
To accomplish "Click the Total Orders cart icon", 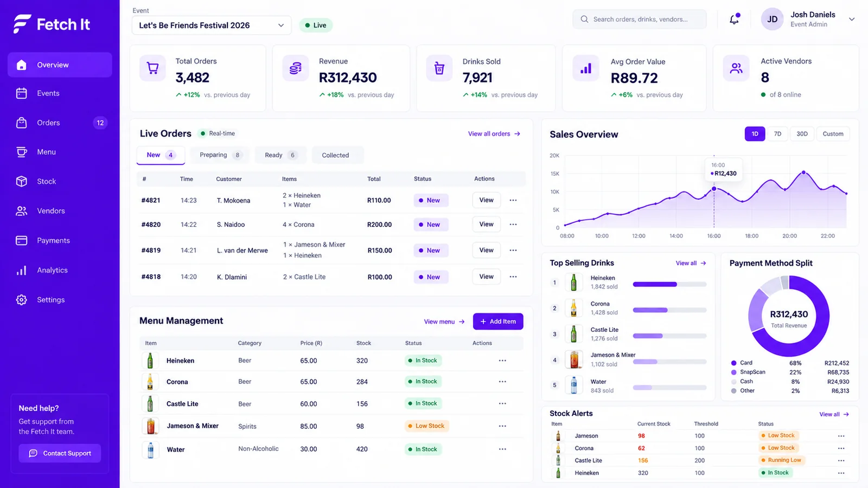I will 153,68.
